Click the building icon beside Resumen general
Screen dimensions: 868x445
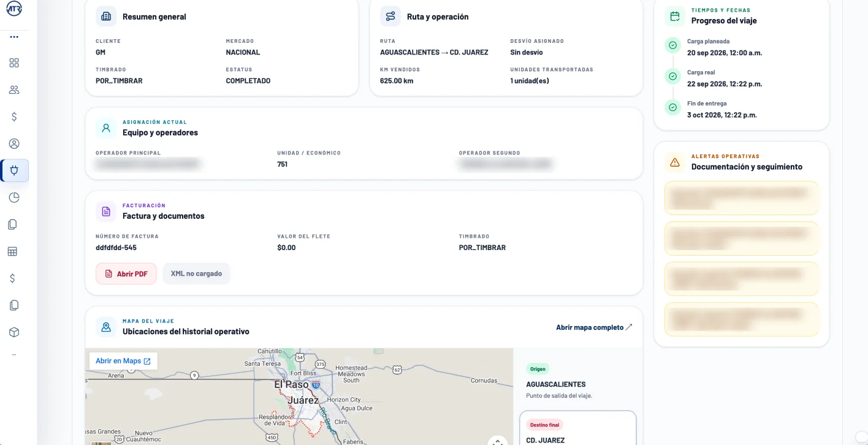click(x=106, y=17)
